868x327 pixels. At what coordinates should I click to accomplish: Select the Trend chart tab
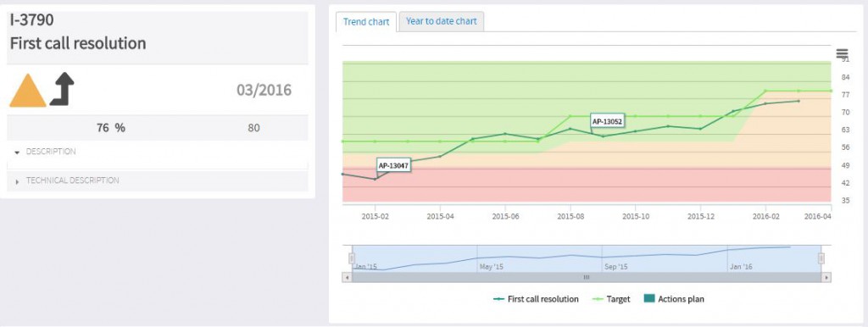[x=366, y=22]
